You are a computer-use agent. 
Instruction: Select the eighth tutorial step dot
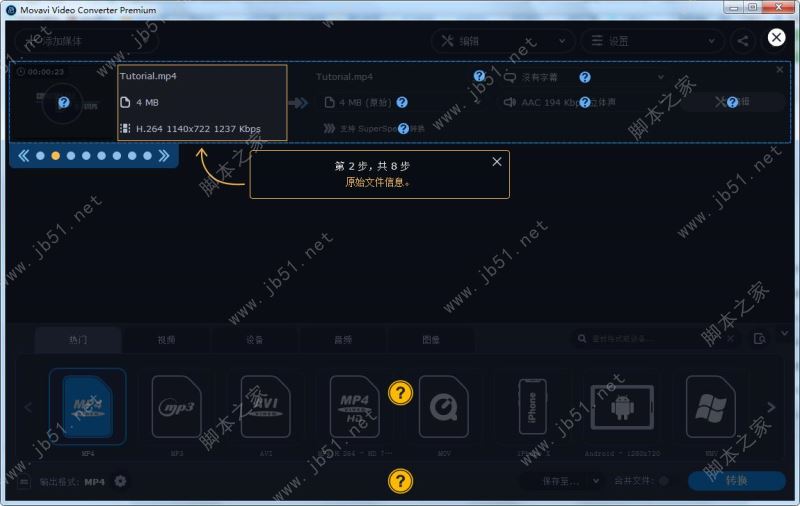tap(147, 156)
